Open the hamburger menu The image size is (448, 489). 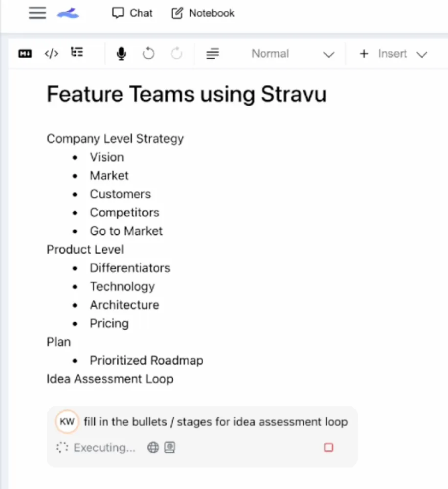point(38,13)
